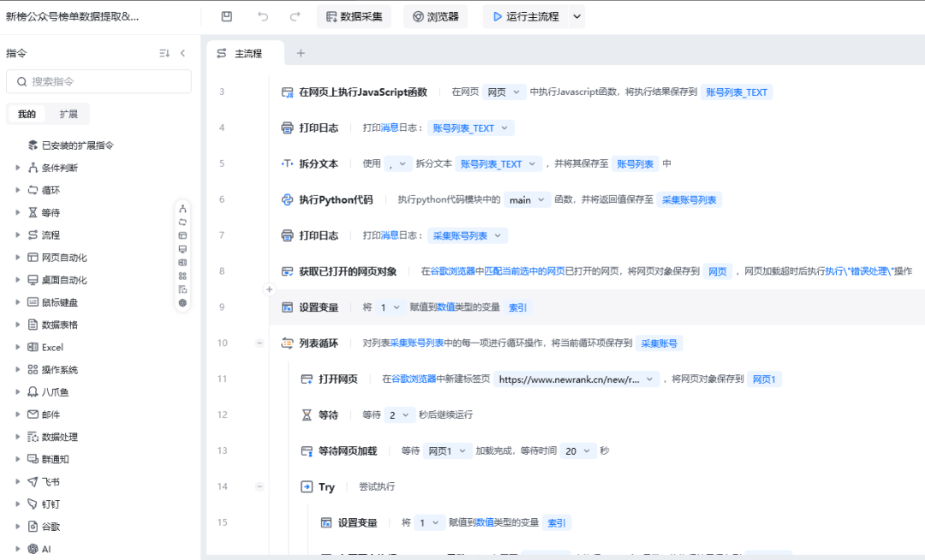This screenshot has height=560, width=925.
Task: Open the separator dropdown in 拆分文本 step
Action: pyautogui.click(x=397, y=164)
